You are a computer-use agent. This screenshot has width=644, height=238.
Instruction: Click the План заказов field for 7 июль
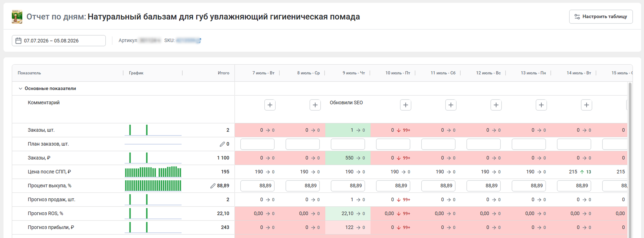coord(257,144)
